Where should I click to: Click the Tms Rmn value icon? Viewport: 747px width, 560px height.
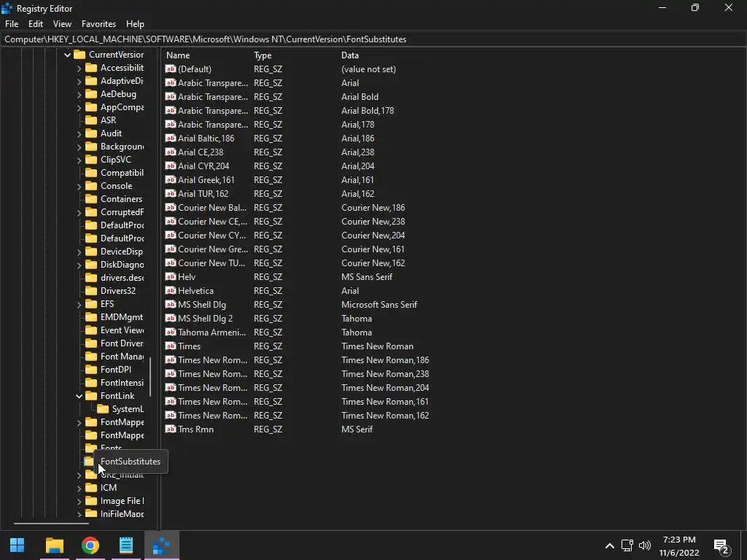click(171, 429)
